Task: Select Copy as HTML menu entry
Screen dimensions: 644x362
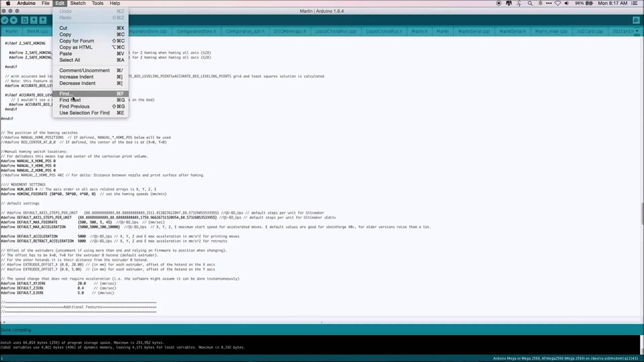Action: [x=91, y=47]
